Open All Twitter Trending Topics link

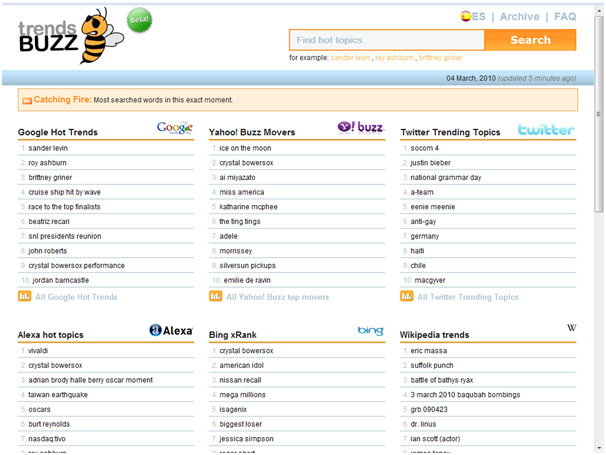click(468, 297)
